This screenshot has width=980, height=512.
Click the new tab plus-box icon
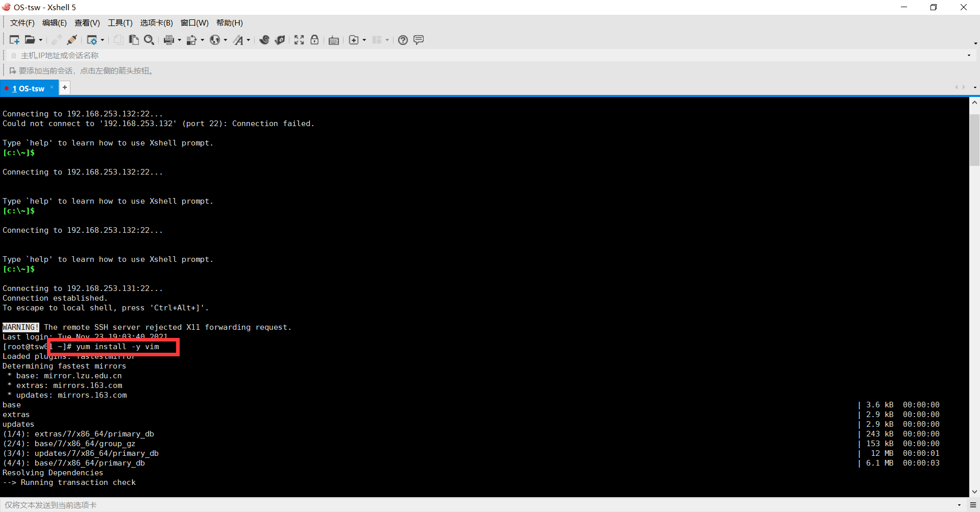pos(354,40)
